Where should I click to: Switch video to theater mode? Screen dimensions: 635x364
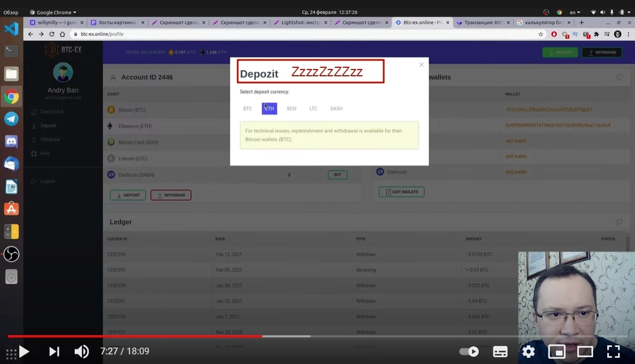pyautogui.click(x=585, y=352)
